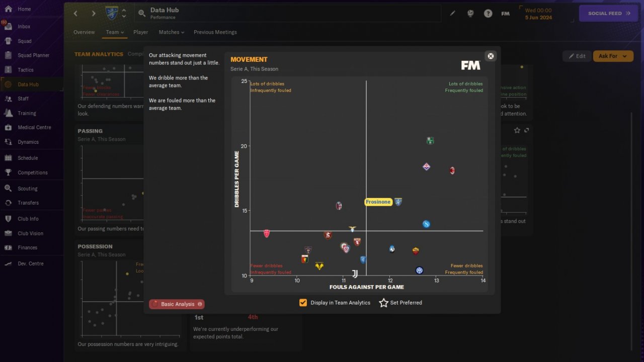Viewport: 644px width, 362px height.
Task: Expand the Matches tab dropdown
Action: (172, 32)
